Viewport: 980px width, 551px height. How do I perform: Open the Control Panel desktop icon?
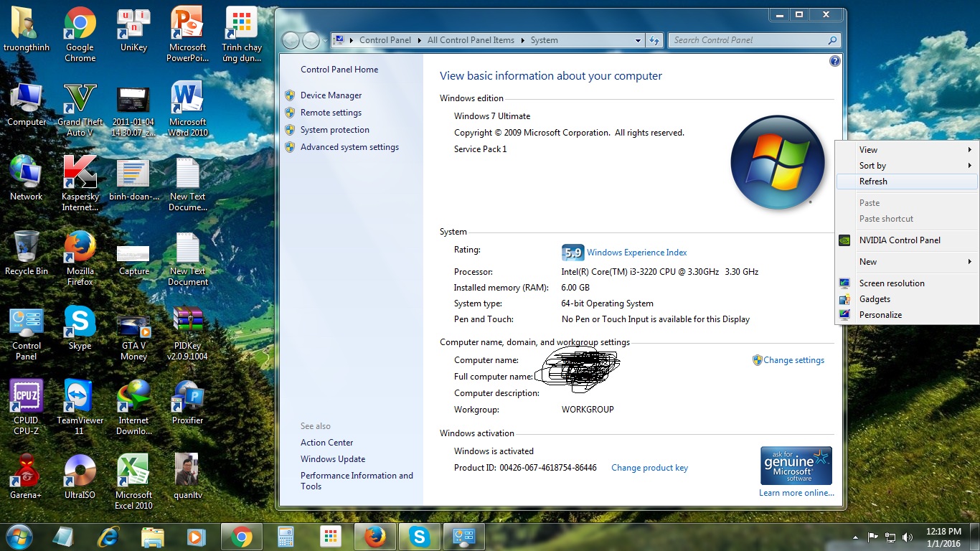pyautogui.click(x=27, y=333)
